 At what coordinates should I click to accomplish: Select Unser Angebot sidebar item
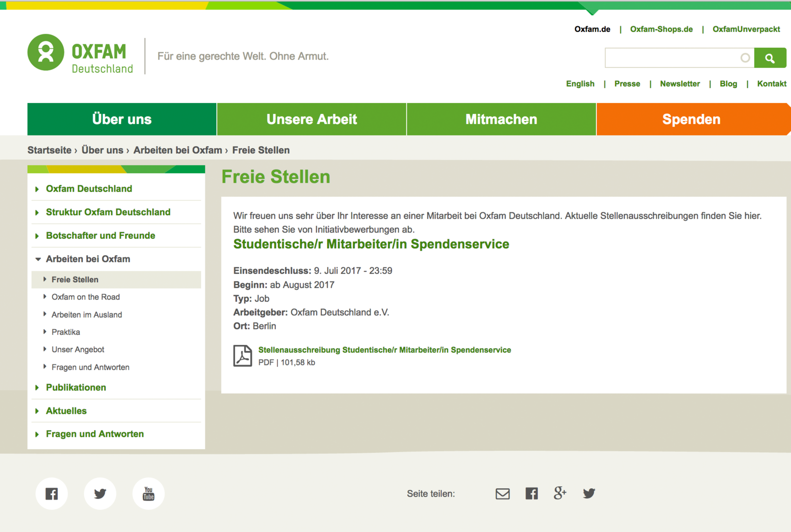78,350
